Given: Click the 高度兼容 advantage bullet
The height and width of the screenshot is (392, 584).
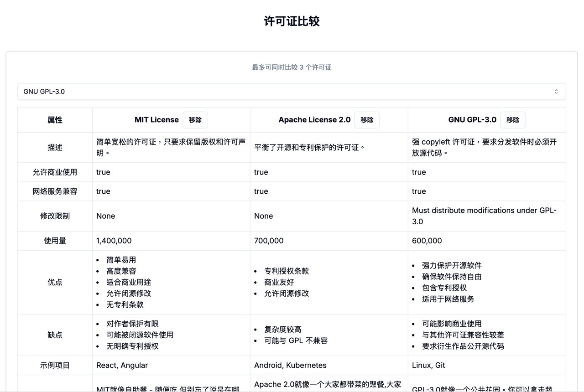Looking at the screenshot, I should tap(121, 271).
